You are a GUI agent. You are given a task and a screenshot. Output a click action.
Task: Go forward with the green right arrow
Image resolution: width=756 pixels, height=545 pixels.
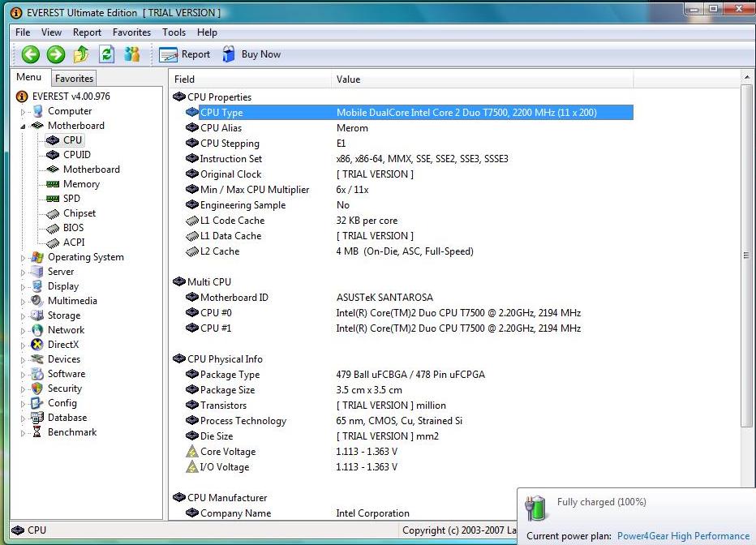click(56, 54)
